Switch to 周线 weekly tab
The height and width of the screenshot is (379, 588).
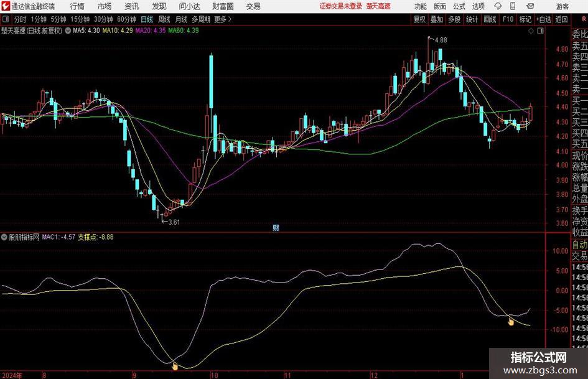164,19
